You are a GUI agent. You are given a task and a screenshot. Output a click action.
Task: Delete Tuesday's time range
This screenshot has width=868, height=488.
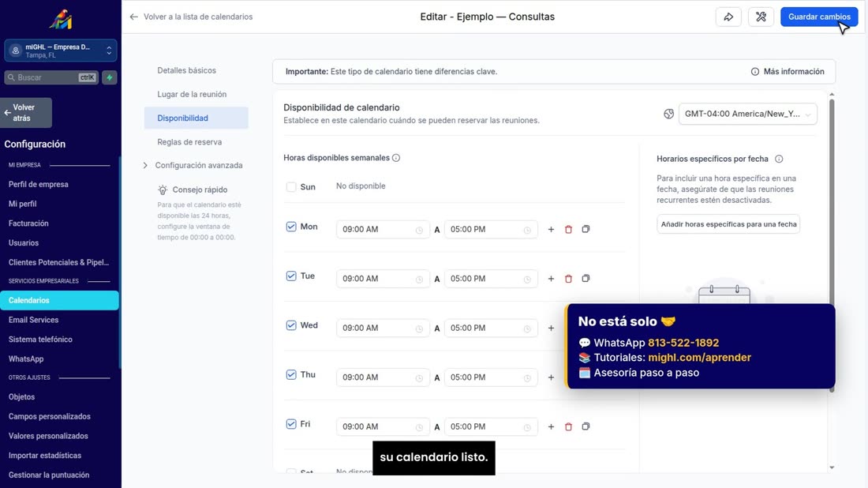coord(568,279)
